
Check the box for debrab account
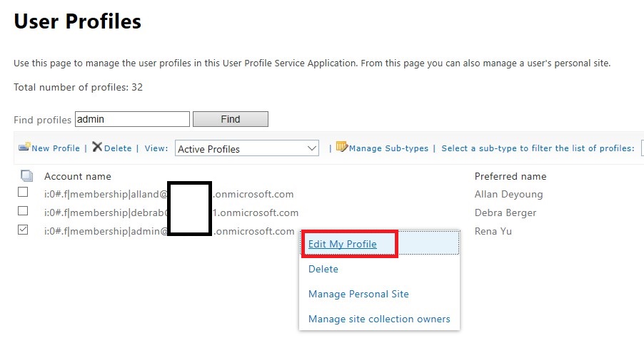[x=23, y=211]
